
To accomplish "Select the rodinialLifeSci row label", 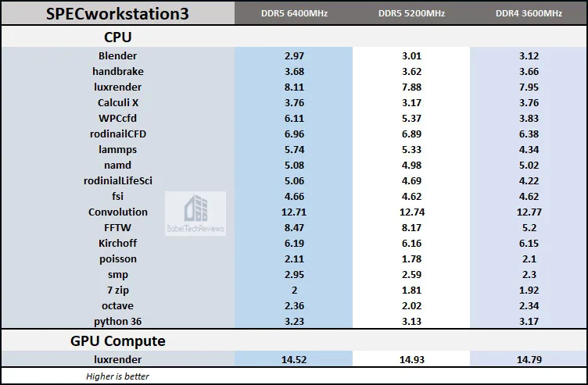I will pyautogui.click(x=118, y=180).
